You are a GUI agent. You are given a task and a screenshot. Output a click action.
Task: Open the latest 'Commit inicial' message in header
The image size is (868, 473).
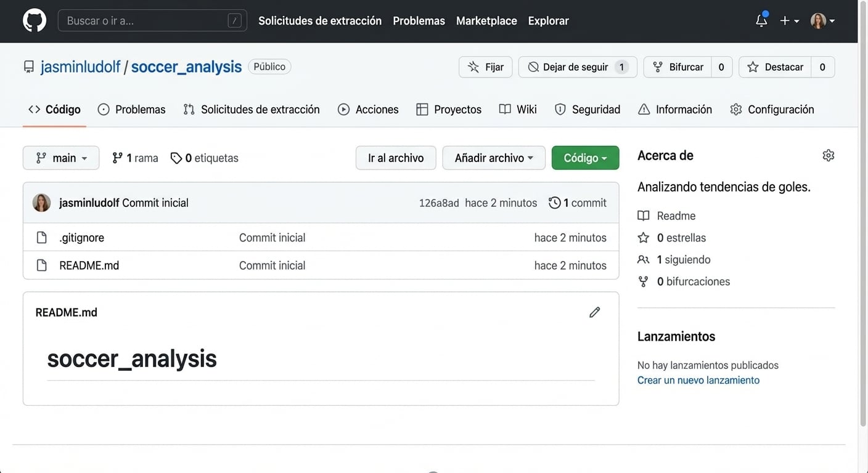pos(155,203)
